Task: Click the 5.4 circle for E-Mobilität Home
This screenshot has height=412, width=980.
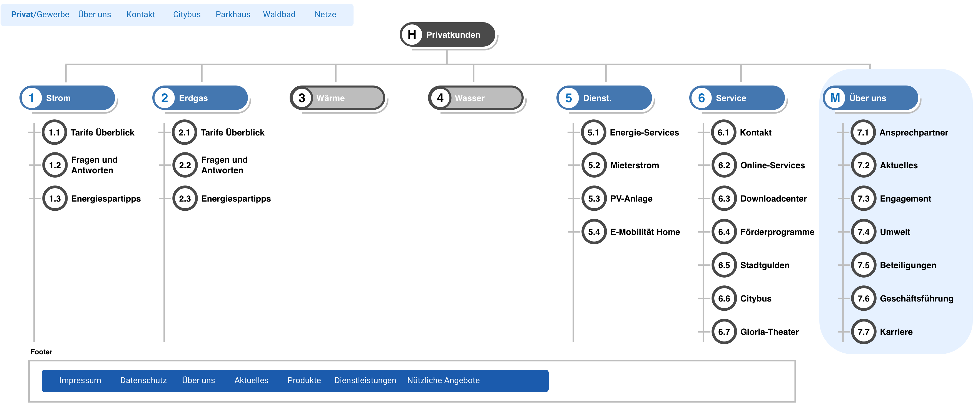Action: pyautogui.click(x=594, y=232)
